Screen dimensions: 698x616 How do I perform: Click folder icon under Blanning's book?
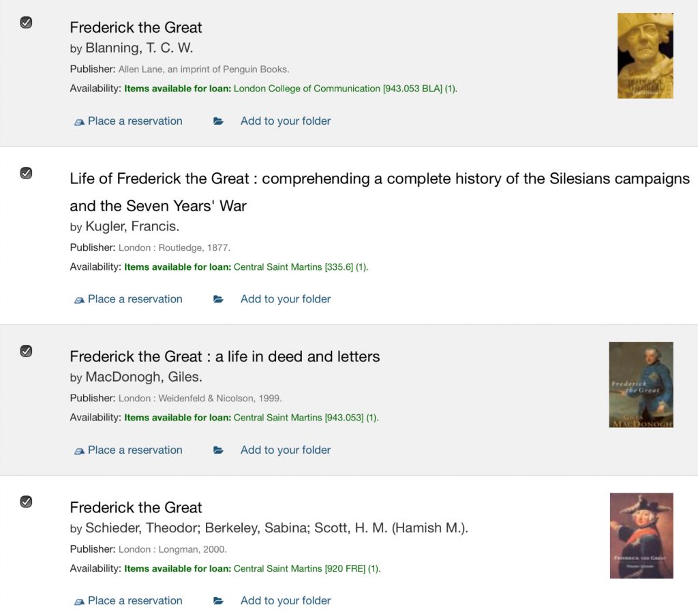tap(218, 121)
